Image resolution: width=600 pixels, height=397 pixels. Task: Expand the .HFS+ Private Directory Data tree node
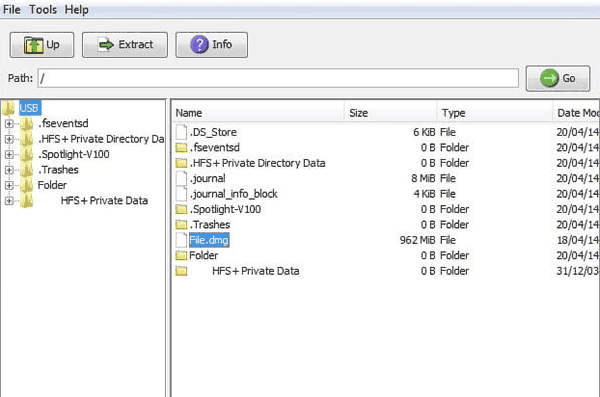[x=9, y=139]
